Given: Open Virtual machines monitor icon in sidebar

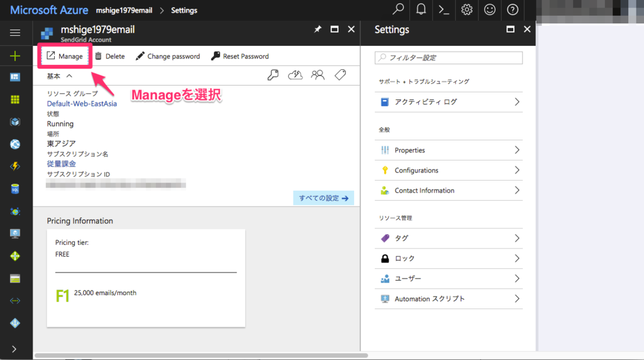Looking at the screenshot, I should (15, 234).
